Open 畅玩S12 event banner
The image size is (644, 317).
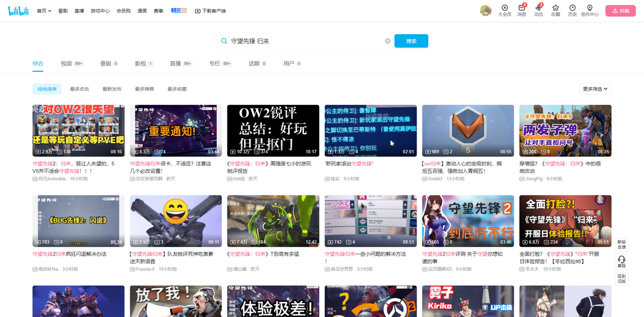(x=179, y=11)
